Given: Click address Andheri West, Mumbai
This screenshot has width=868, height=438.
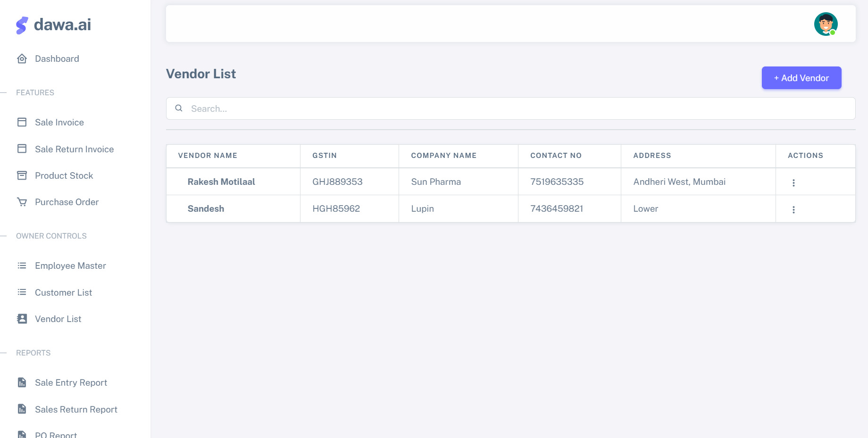Looking at the screenshot, I should 679,182.
